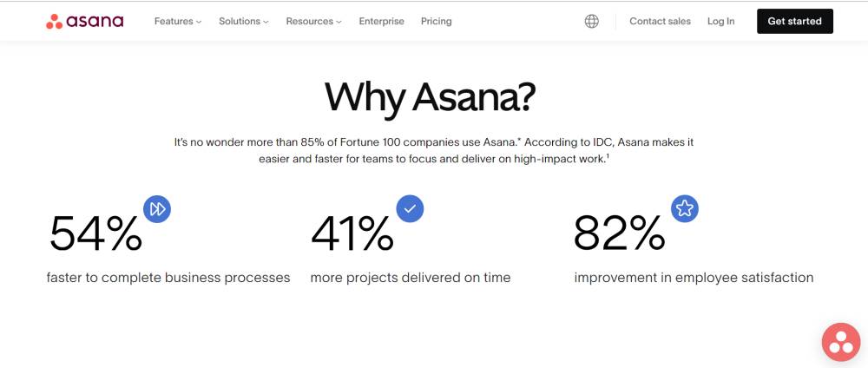This screenshot has width=868, height=368.
Task: Expand the Solutions dropdown menu
Action: [244, 22]
